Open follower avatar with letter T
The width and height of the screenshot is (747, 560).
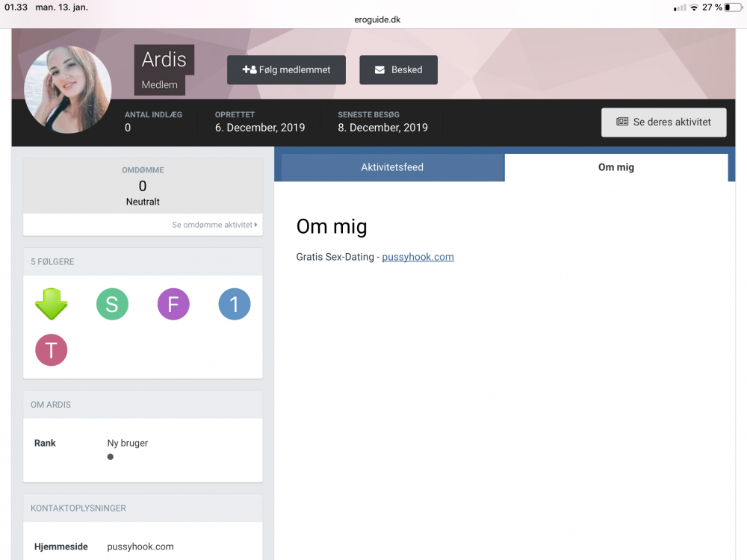(x=52, y=350)
